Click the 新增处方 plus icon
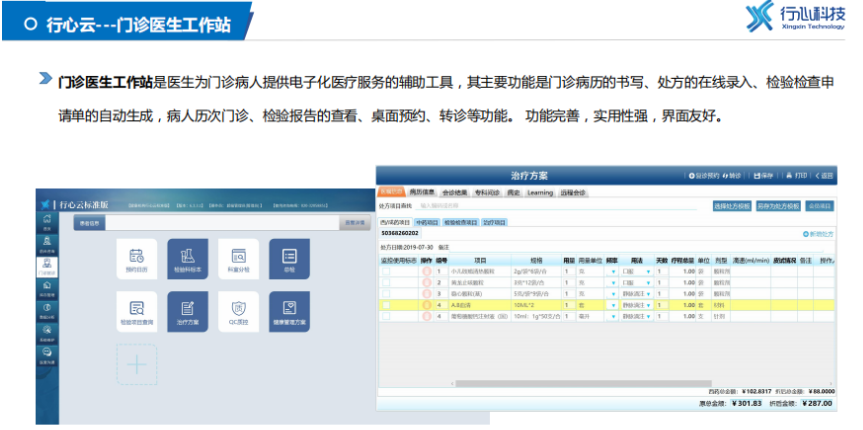This screenshot has height=430, width=863. coord(806,234)
